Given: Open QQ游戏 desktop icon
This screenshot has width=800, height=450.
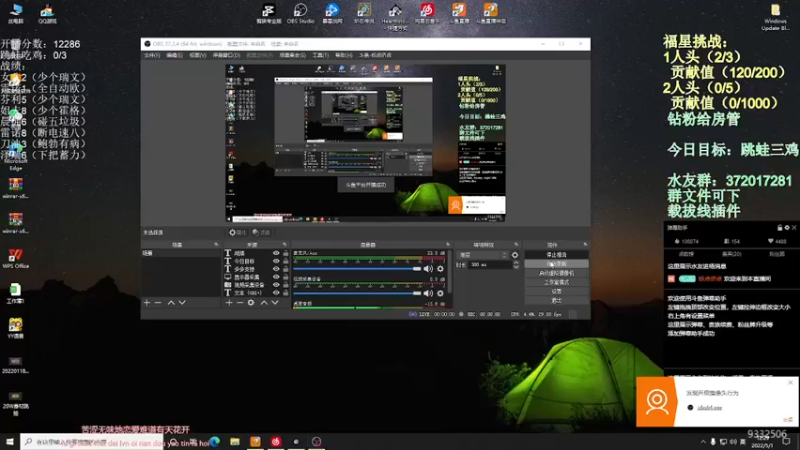Looking at the screenshot, I should (47, 13).
